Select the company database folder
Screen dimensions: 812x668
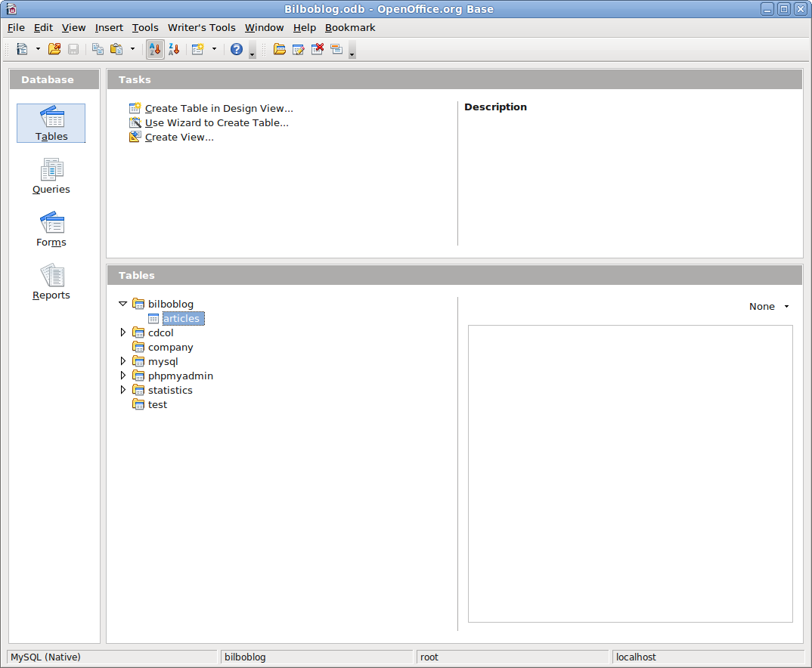(x=170, y=347)
